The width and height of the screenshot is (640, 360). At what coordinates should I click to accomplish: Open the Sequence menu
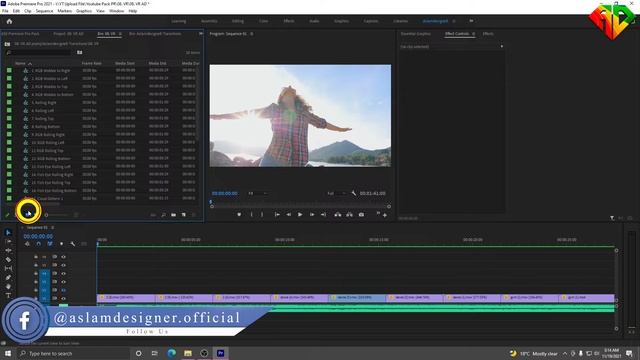click(44, 11)
